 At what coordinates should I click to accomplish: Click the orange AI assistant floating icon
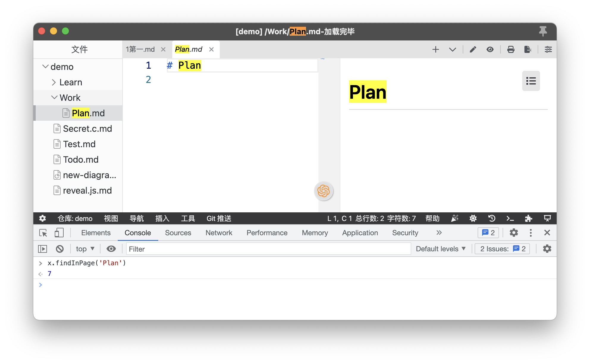324,191
